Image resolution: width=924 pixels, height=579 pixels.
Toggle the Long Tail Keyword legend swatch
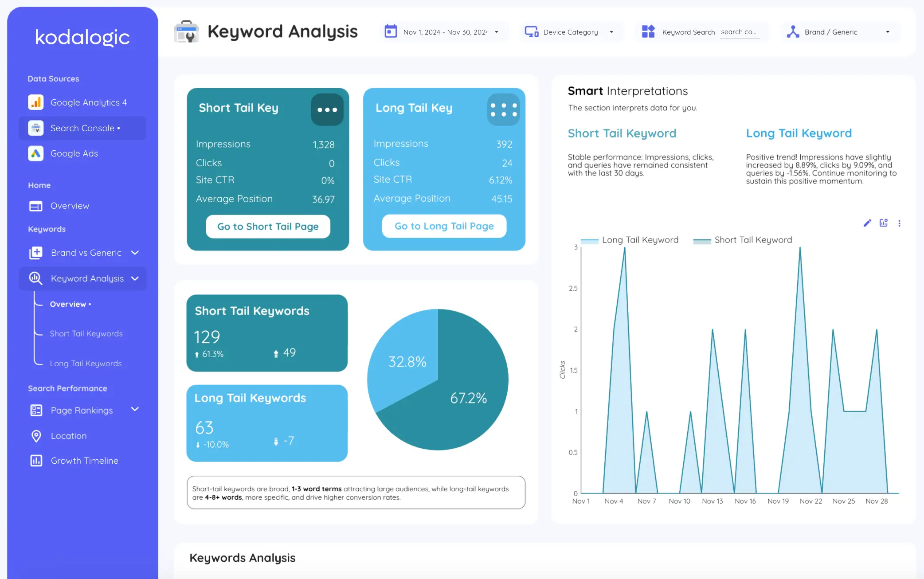[x=590, y=241]
